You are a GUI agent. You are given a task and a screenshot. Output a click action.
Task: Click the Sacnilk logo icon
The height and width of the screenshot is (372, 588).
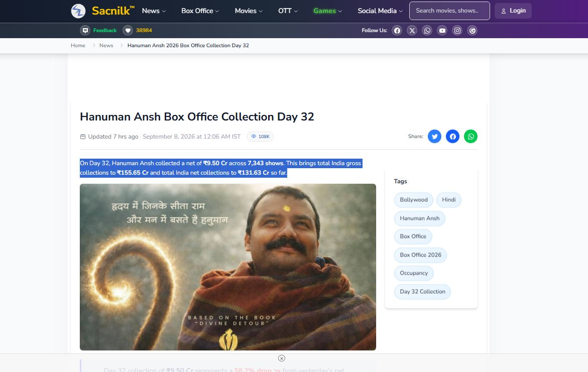78,11
